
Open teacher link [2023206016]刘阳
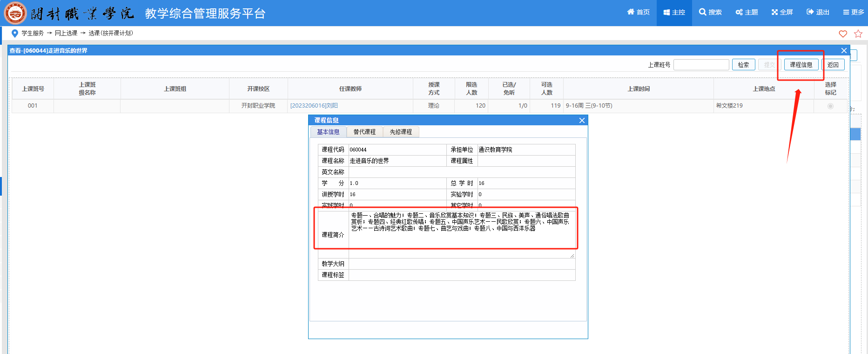pos(314,106)
